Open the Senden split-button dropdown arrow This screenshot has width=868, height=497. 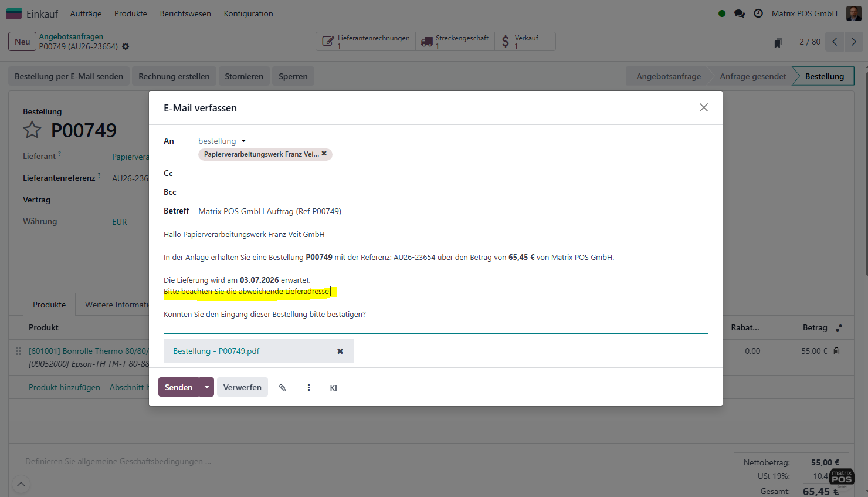(x=207, y=387)
